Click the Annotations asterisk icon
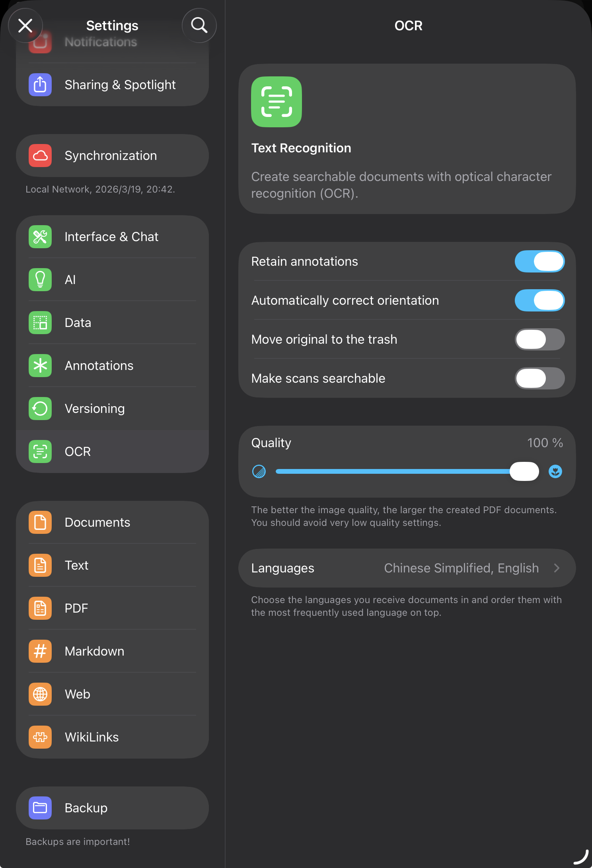 40,366
